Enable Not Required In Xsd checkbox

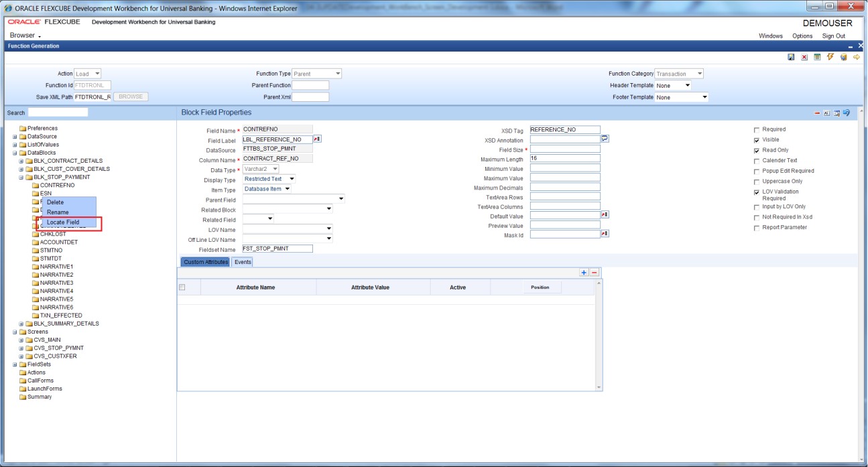coord(757,217)
